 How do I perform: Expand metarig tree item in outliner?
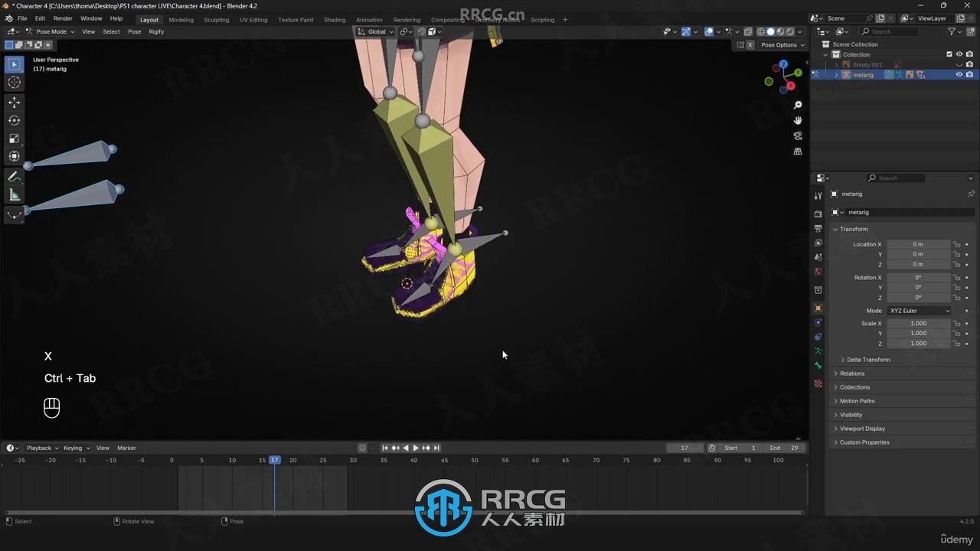click(x=836, y=75)
